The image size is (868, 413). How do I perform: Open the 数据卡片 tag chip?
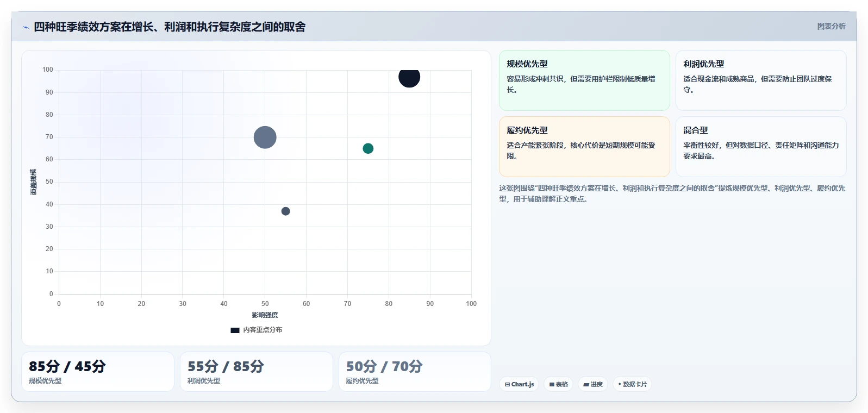coord(632,384)
